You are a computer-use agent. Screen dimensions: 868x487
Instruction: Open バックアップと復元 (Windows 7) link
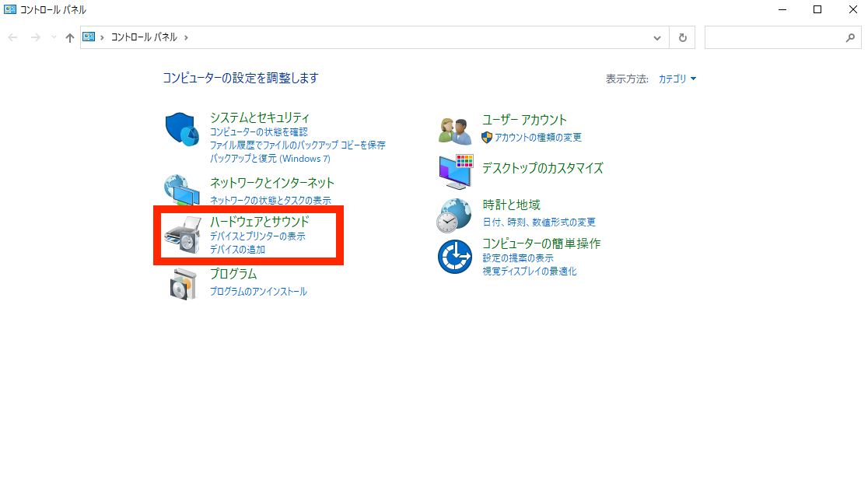click(x=270, y=158)
